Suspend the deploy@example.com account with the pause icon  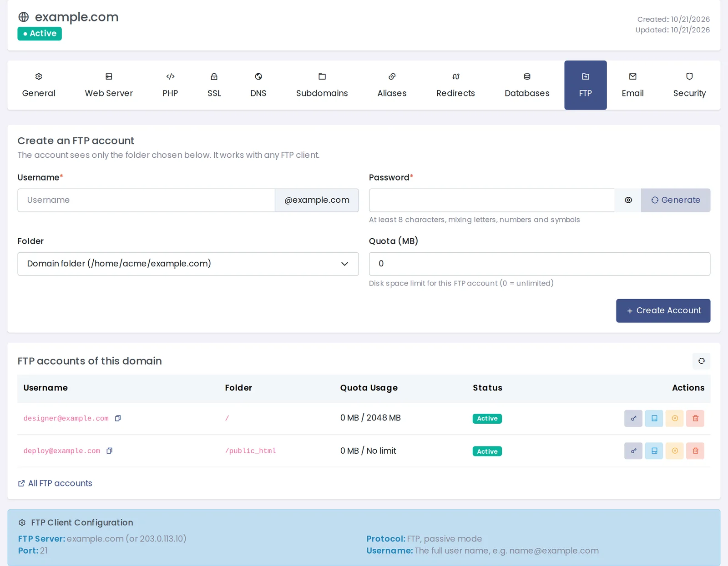[675, 451]
